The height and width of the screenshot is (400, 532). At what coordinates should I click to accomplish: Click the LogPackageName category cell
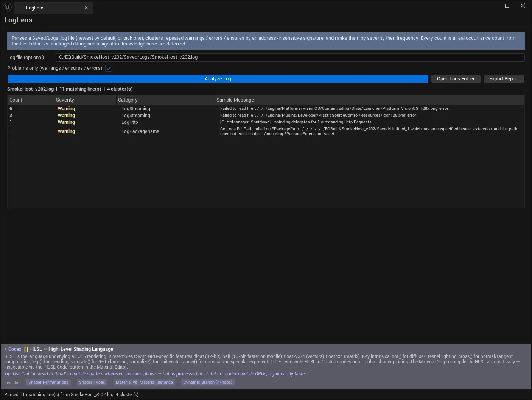click(x=140, y=131)
